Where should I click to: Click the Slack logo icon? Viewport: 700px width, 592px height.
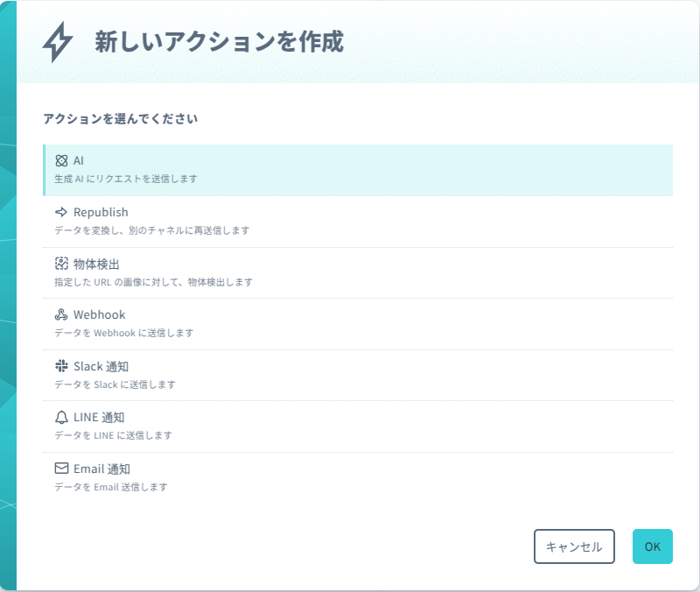click(x=61, y=366)
